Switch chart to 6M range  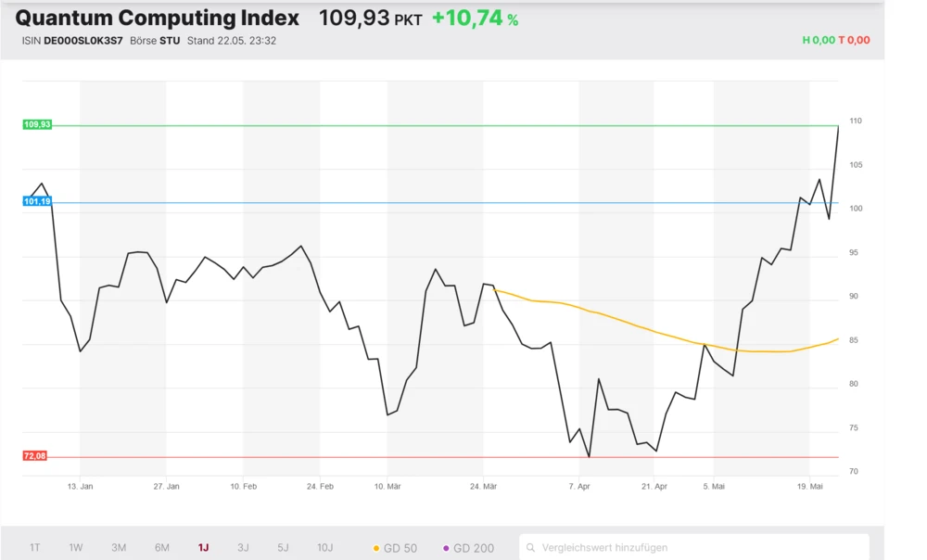[161, 548]
